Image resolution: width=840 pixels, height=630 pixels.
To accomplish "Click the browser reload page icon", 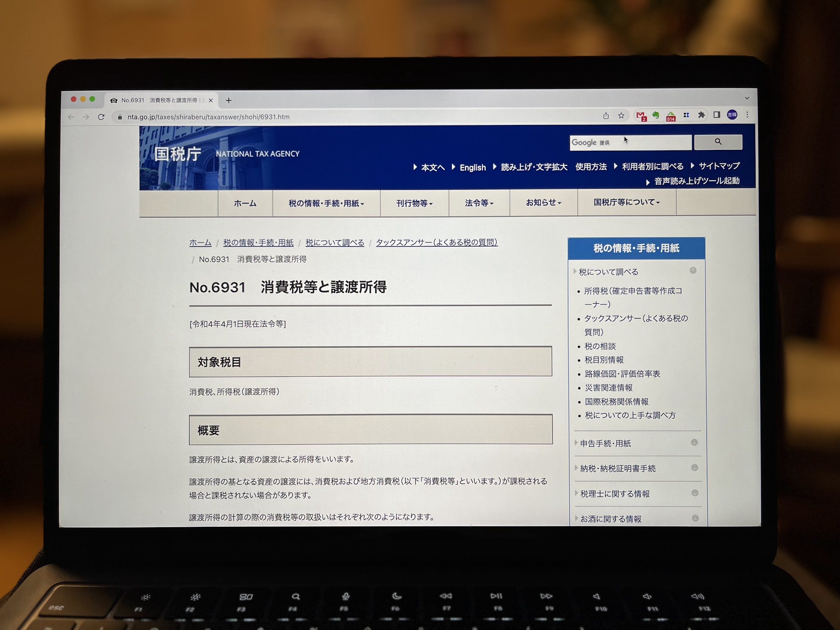I will coord(101,117).
